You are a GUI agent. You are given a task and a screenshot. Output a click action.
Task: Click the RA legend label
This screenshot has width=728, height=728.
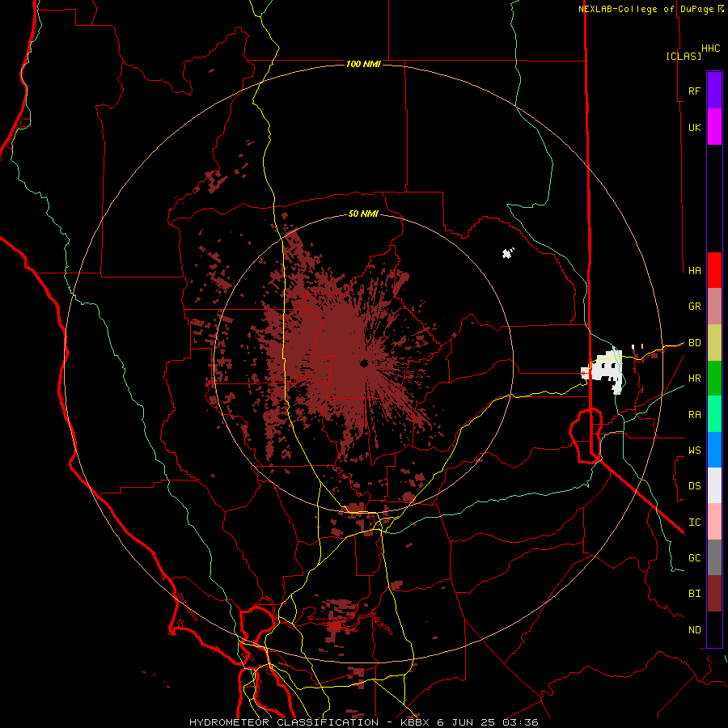(x=694, y=415)
